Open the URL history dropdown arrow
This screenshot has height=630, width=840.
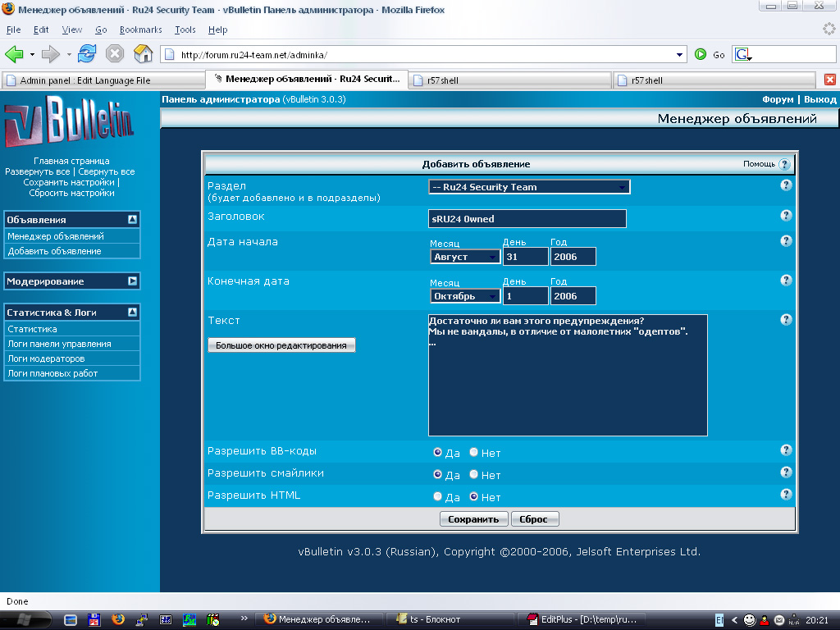coord(679,55)
